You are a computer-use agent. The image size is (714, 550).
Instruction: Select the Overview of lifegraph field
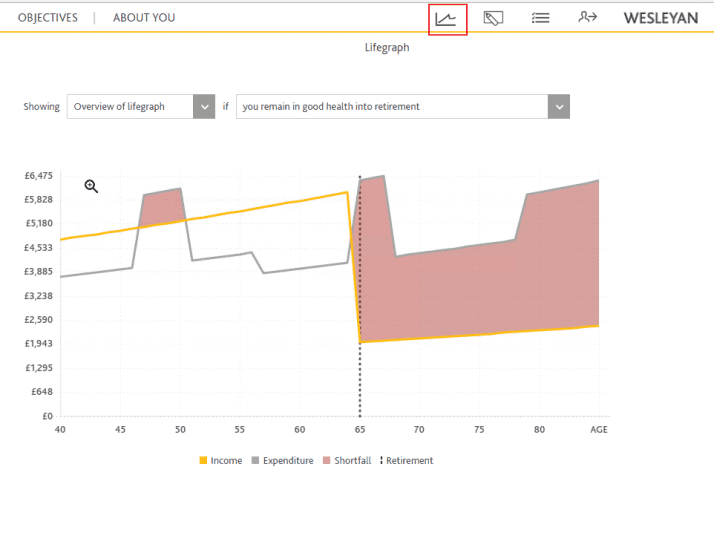pos(141,107)
